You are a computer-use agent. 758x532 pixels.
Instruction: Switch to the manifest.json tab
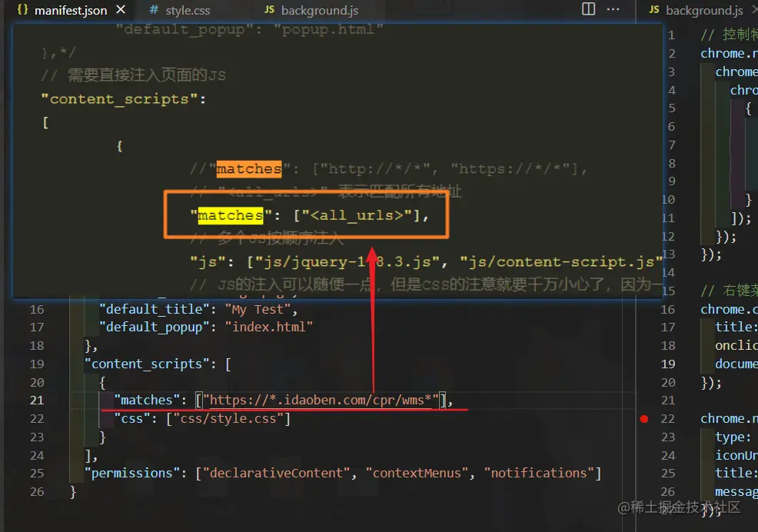71,10
